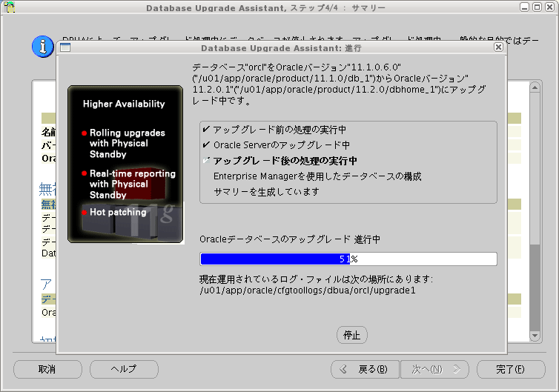Click the main window application icon
559x392 pixels.
coord(10,7)
